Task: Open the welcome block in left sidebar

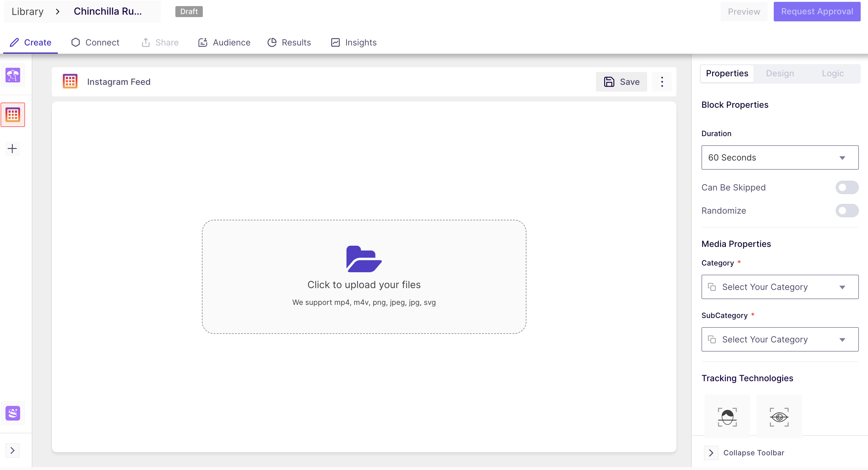Action: (x=13, y=75)
